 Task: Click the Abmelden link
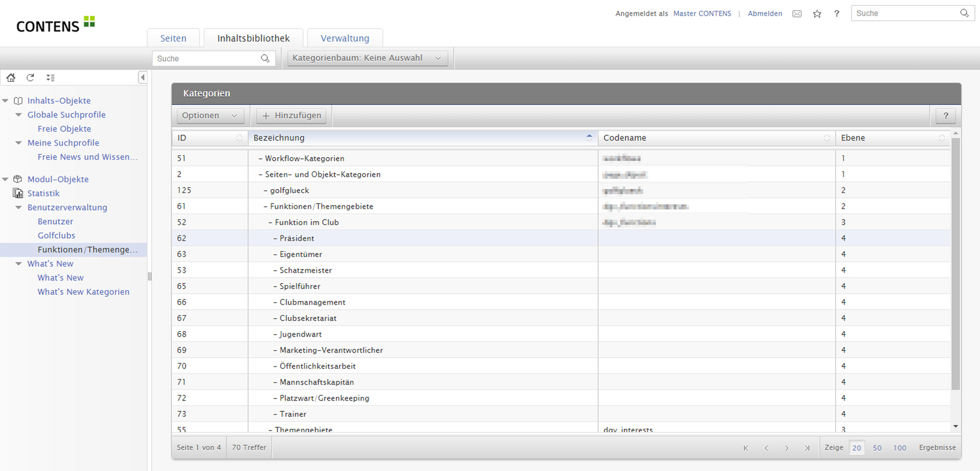coord(765,14)
